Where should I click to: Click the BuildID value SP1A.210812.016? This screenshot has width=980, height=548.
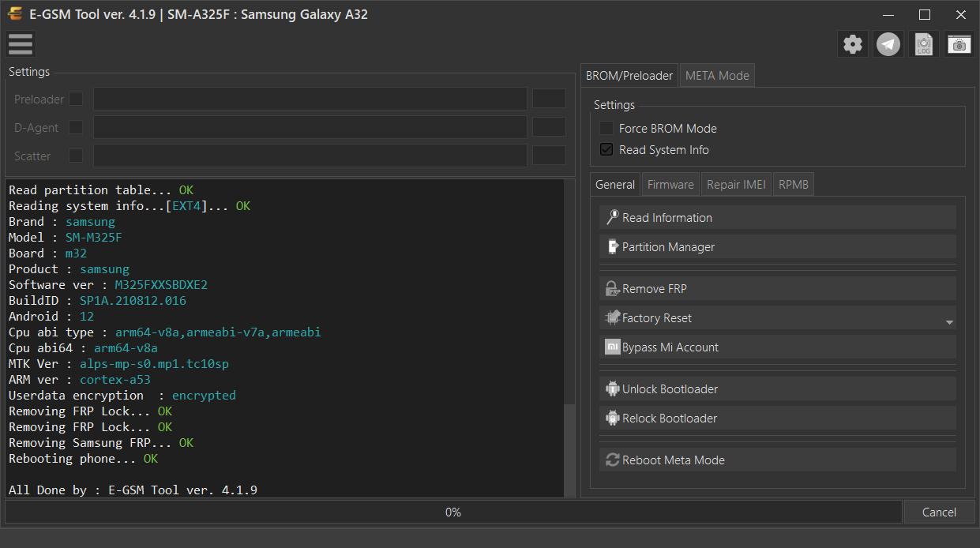tap(133, 300)
